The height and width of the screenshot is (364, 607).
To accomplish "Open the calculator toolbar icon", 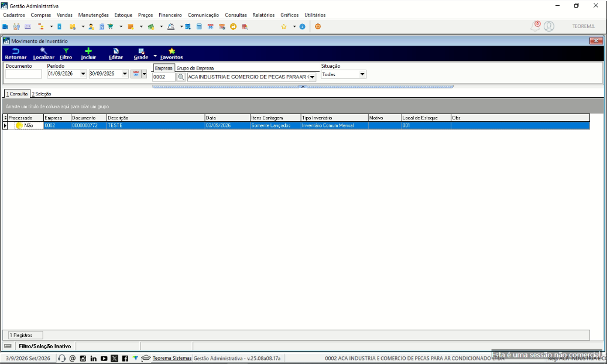I will tap(199, 27).
